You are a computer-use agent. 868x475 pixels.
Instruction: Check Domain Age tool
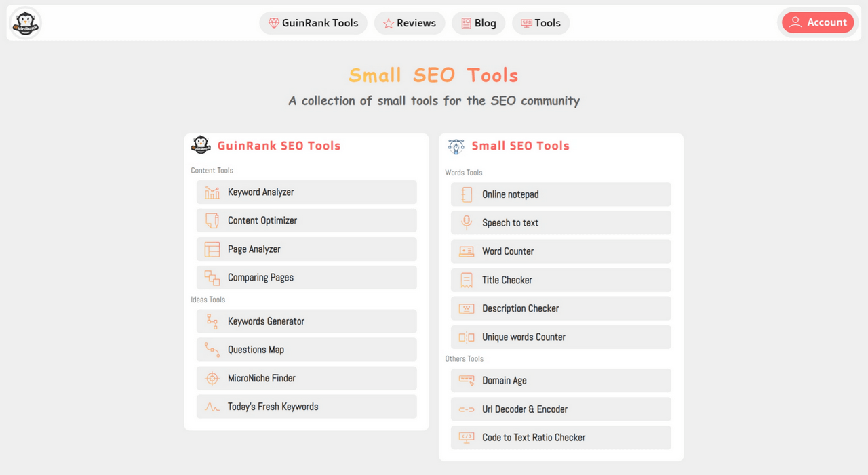coord(561,381)
